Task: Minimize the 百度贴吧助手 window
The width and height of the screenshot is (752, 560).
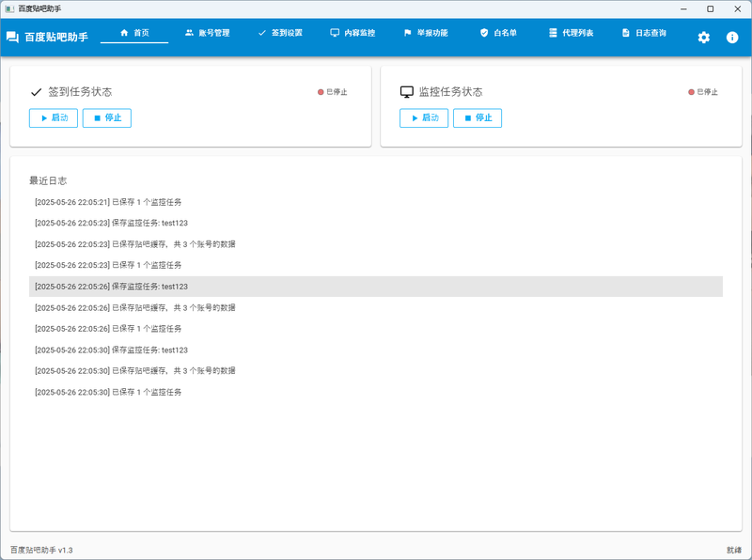Action: [x=683, y=8]
